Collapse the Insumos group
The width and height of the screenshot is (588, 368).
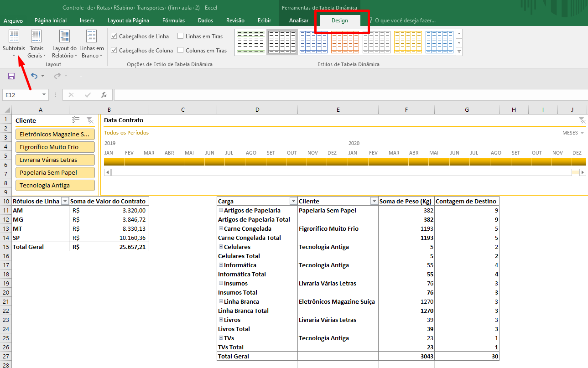pyautogui.click(x=221, y=283)
